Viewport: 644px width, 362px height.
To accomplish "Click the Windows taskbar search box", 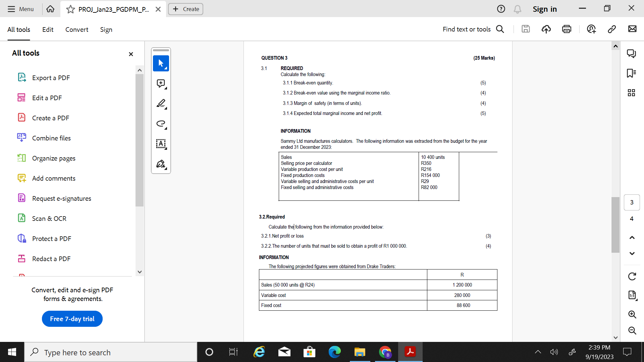I will [111, 352].
